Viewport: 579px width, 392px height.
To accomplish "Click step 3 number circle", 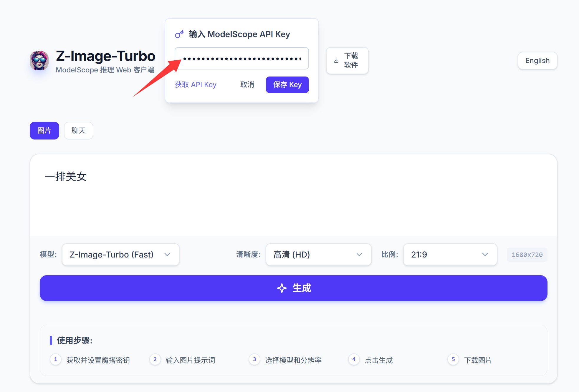I will click(254, 359).
